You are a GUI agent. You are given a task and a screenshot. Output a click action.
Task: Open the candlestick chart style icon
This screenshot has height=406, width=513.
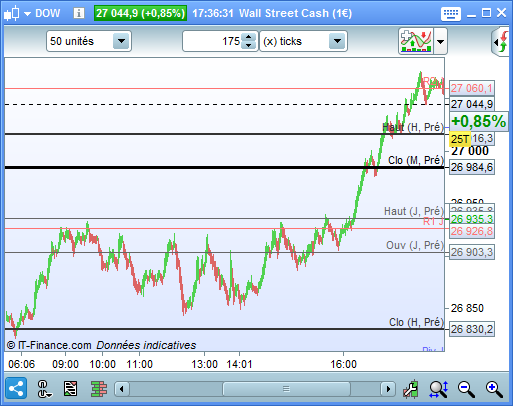[12, 14]
